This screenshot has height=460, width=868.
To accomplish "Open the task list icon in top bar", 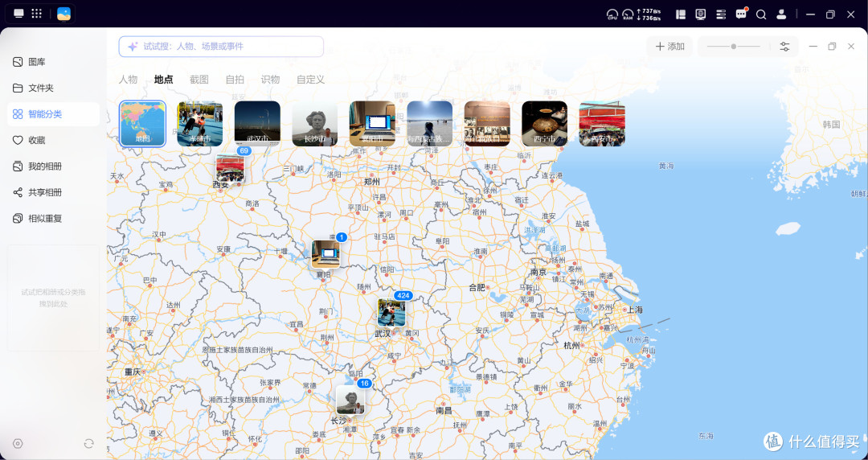I will tap(721, 14).
